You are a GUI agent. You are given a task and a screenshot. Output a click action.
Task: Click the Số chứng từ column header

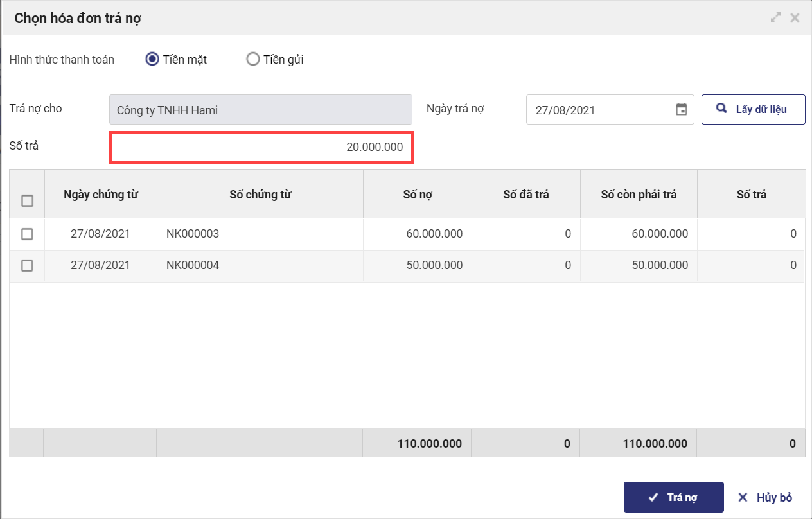[x=260, y=195]
